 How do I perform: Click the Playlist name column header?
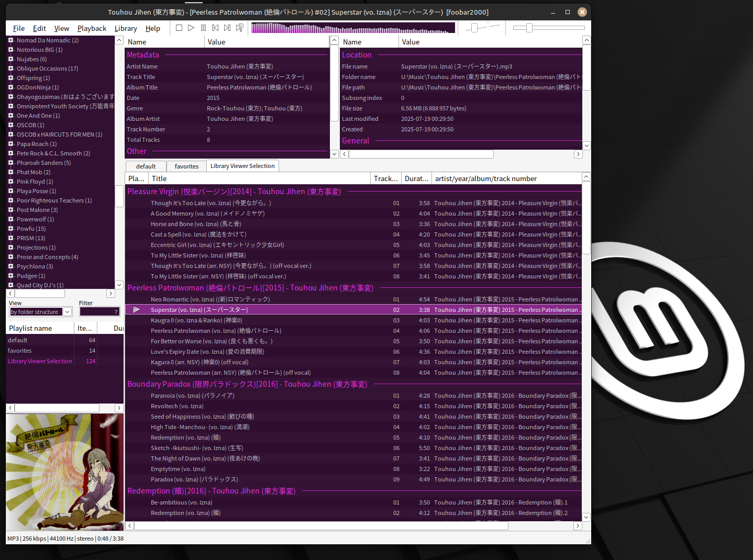click(x=40, y=328)
